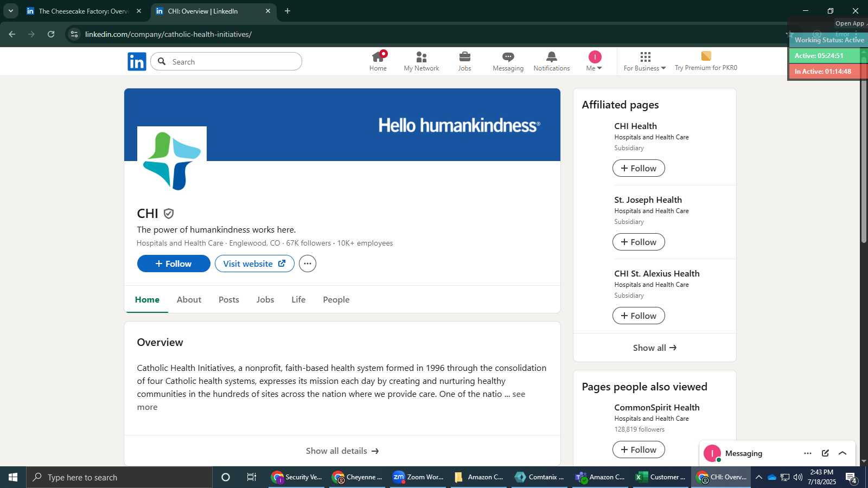Viewport: 868px width, 488px height.
Task: Switch to Cheesecake Factory browser tab
Action: pyautogui.click(x=84, y=11)
